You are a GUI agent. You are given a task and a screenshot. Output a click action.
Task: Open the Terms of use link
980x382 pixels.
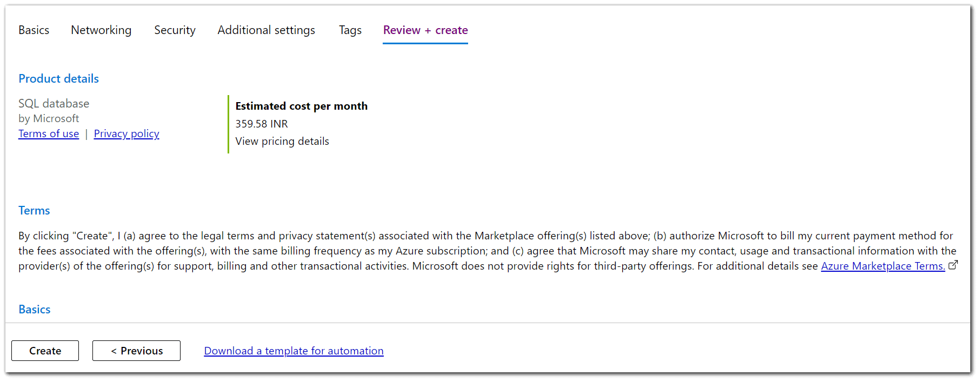[49, 134]
